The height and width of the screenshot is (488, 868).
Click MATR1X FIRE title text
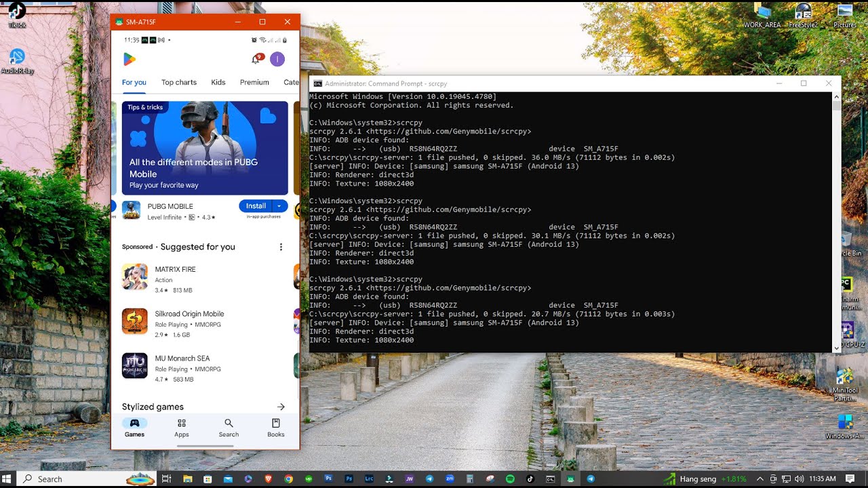[x=175, y=269]
